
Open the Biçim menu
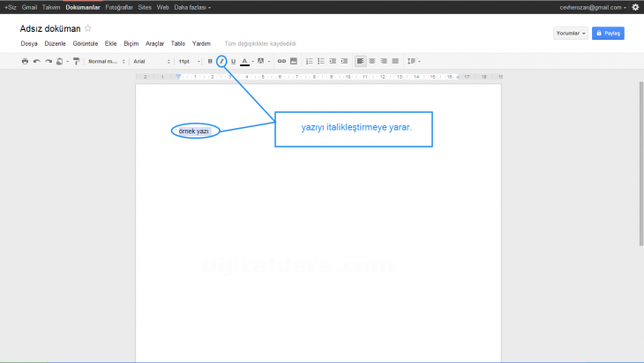pyautogui.click(x=131, y=42)
